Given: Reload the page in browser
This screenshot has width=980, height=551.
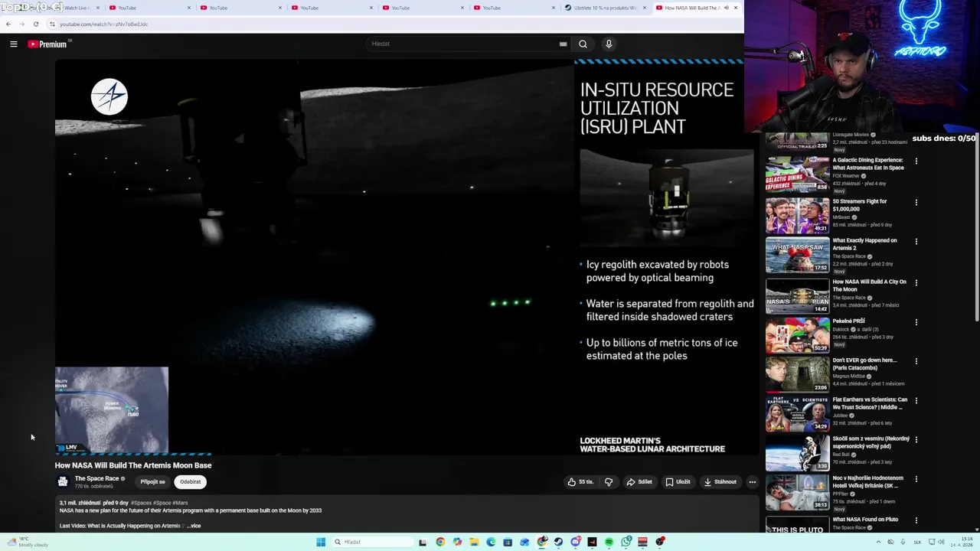Looking at the screenshot, I should coord(35,24).
